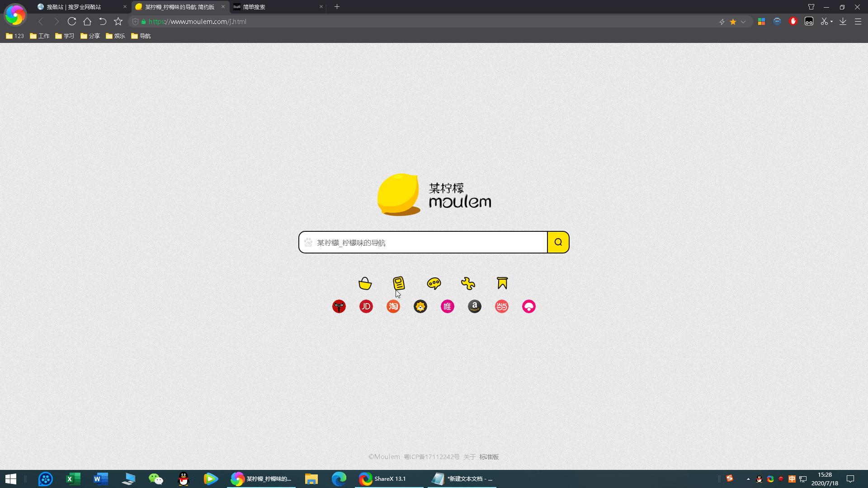
Task: Select the pinwheel tools category icon
Action: pyautogui.click(x=468, y=283)
